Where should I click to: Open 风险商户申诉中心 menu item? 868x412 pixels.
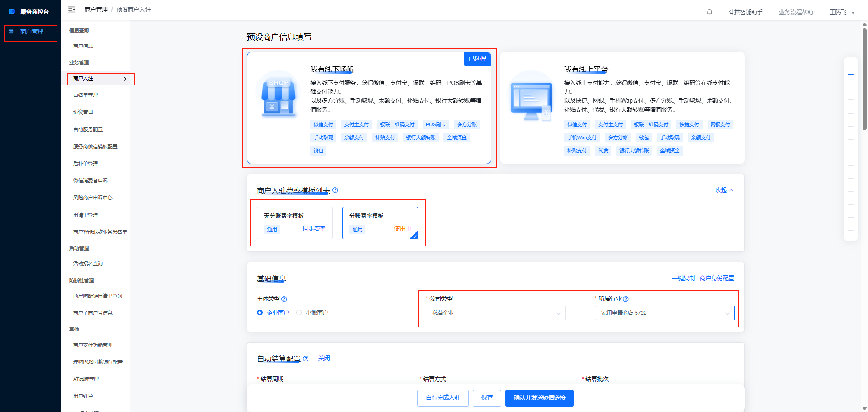[93, 198]
